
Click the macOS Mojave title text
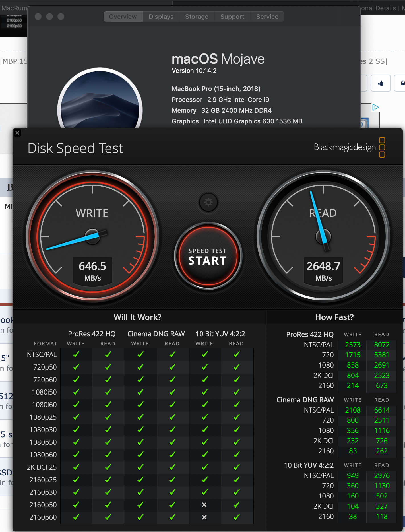click(x=218, y=59)
